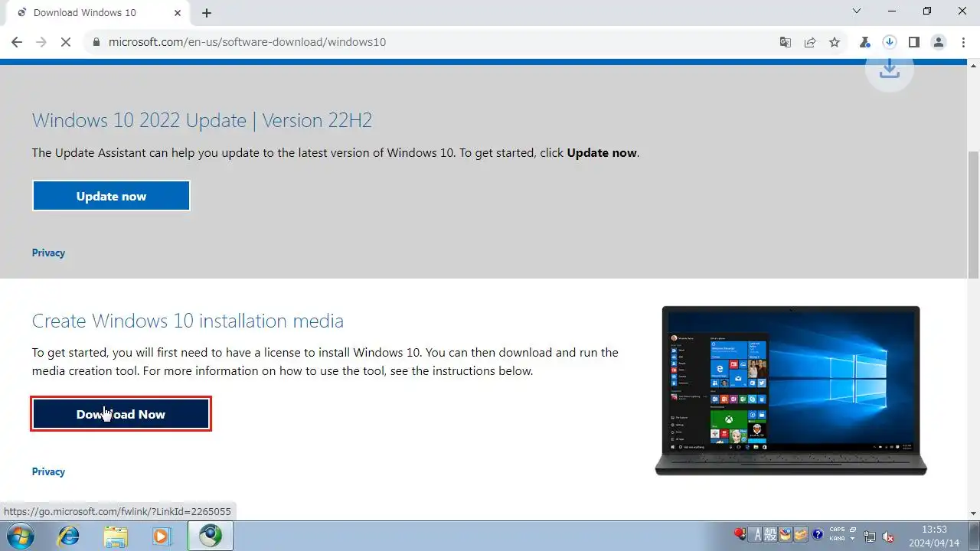Toggle the KANA indicator in language bar

[x=837, y=539]
